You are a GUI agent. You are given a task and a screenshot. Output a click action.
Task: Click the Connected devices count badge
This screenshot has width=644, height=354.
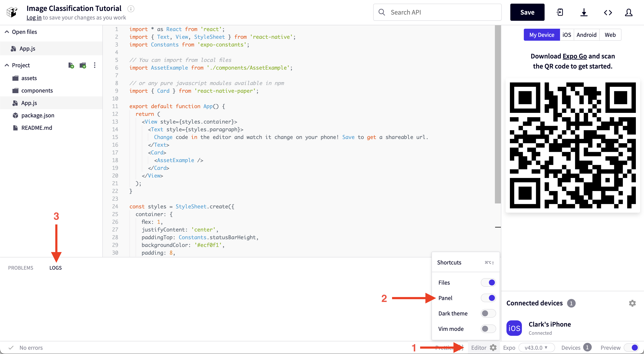pyautogui.click(x=571, y=303)
